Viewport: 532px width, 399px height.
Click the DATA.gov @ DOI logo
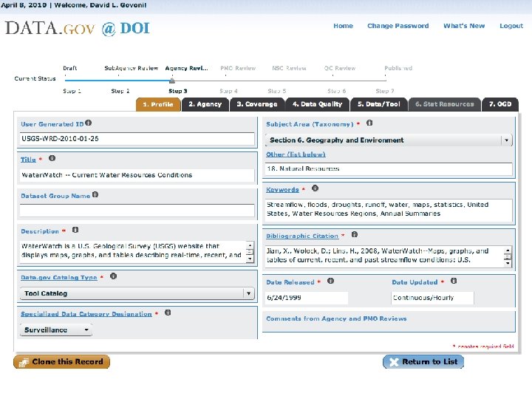[78, 28]
